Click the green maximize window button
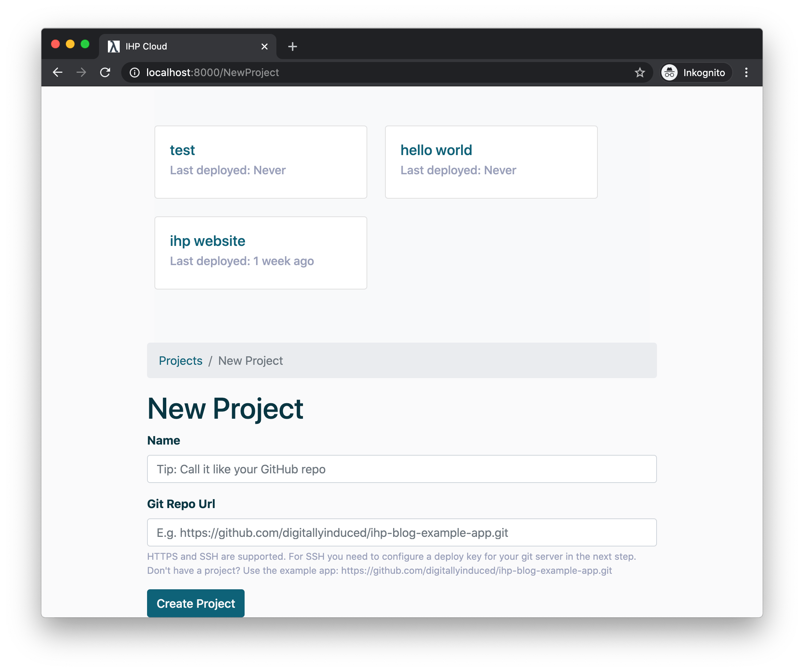The width and height of the screenshot is (804, 672). click(x=85, y=44)
